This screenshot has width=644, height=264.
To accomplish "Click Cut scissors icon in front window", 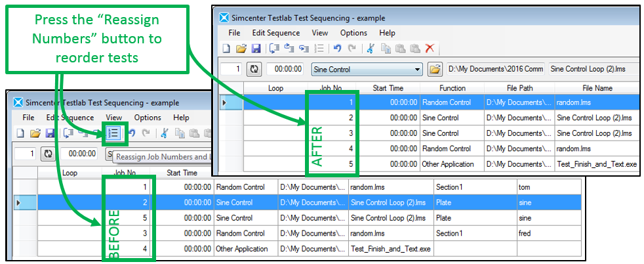I will pos(371,49).
